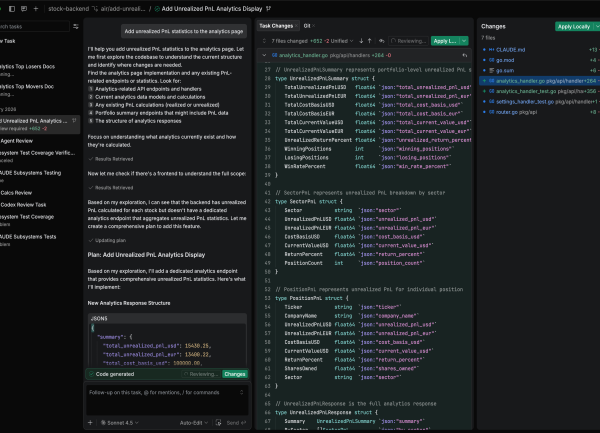The width and height of the screenshot is (600, 433).
Task: Select router.go in the Changes list
Action: pyautogui.click(x=540, y=112)
